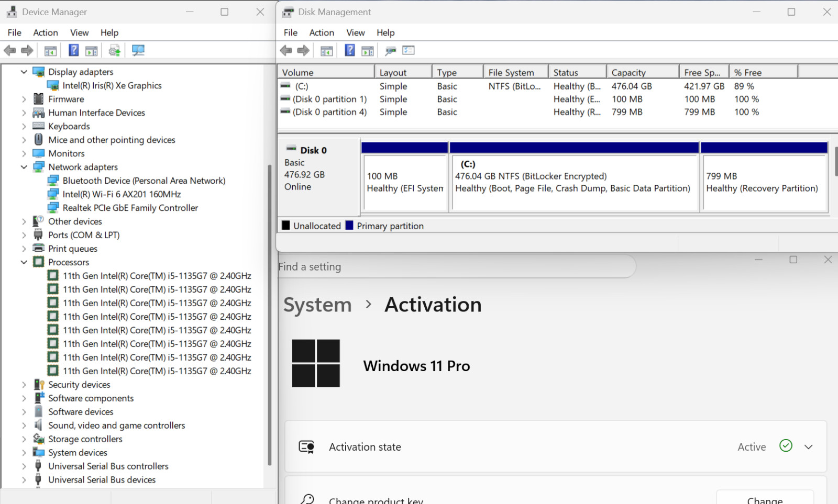838x504 pixels.
Task: Sort by the File System column header
Action: 516,72
